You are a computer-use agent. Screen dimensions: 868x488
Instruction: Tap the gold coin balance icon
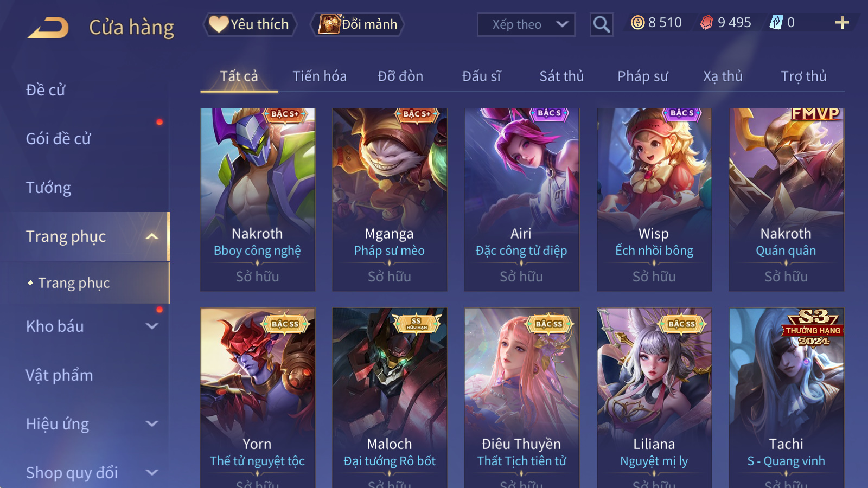click(x=638, y=23)
